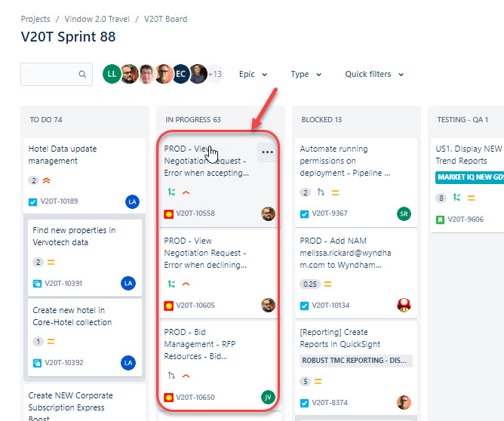Image resolution: width=504 pixels, height=421 pixels.
Task: Open the Epic dropdown
Action: pyautogui.click(x=253, y=74)
